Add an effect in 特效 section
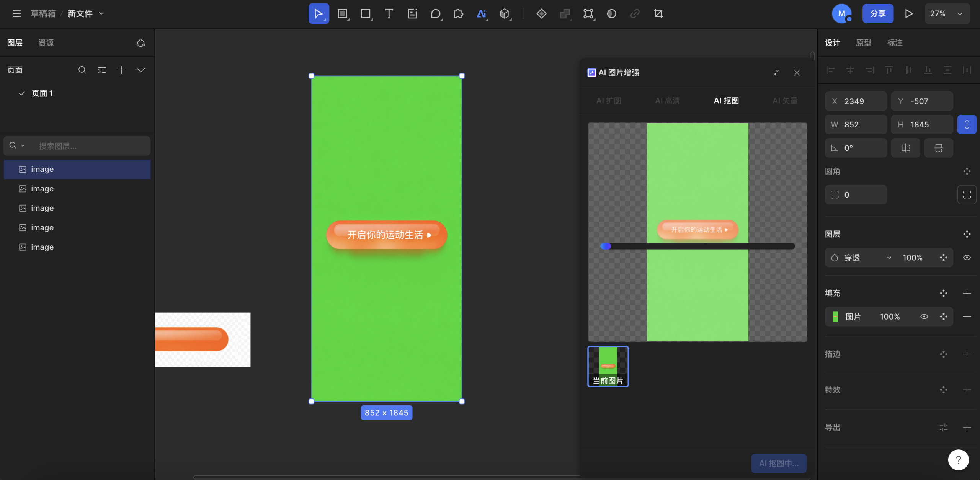Image resolution: width=980 pixels, height=480 pixels. tap(967, 390)
